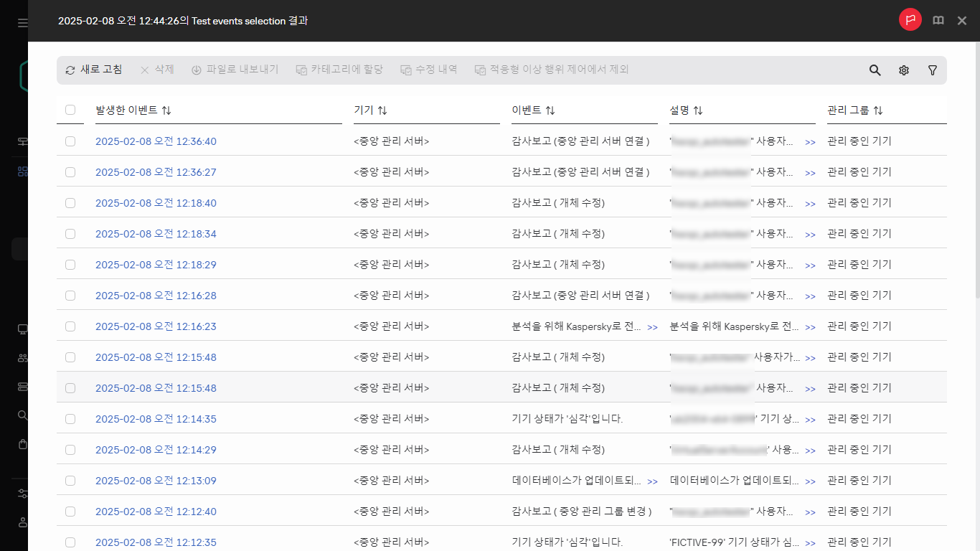Click 파일로 내보내기 export button
This screenshot has height=551, width=980.
coord(235,70)
